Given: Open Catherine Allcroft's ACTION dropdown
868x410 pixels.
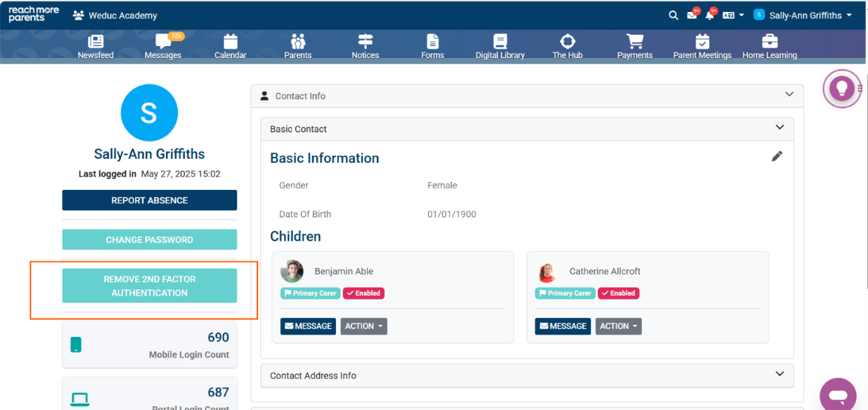Looking at the screenshot, I should 618,326.
